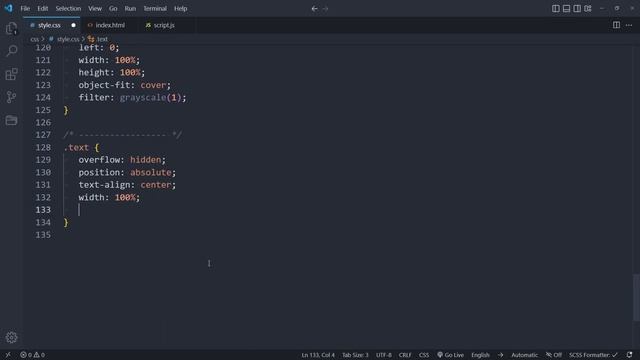Viewport: 640px width, 360px height.
Task: Click the comment on line 127
Action: pyautogui.click(x=122, y=135)
